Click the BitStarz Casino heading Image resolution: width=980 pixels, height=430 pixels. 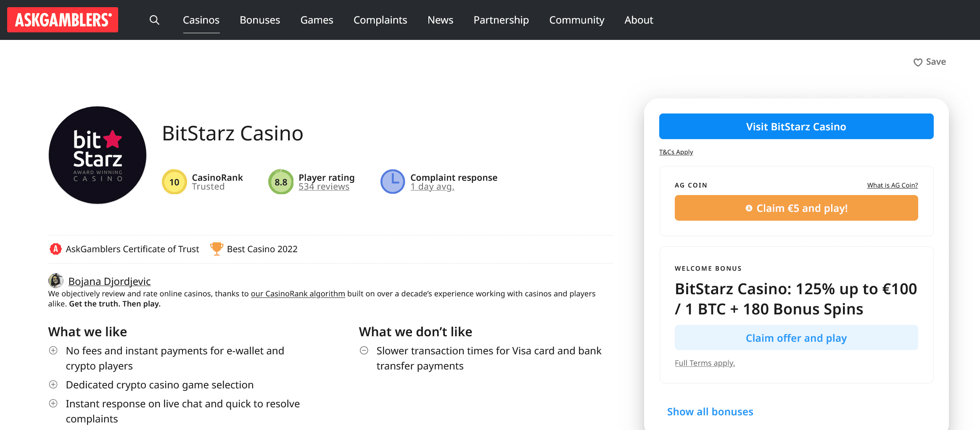pyautogui.click(x=232, y=133)
